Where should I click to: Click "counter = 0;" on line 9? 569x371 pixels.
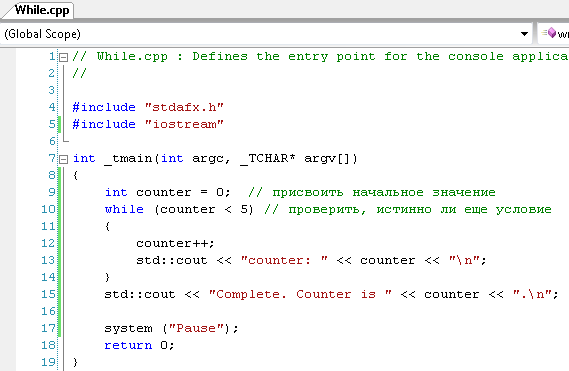[183, 192]
